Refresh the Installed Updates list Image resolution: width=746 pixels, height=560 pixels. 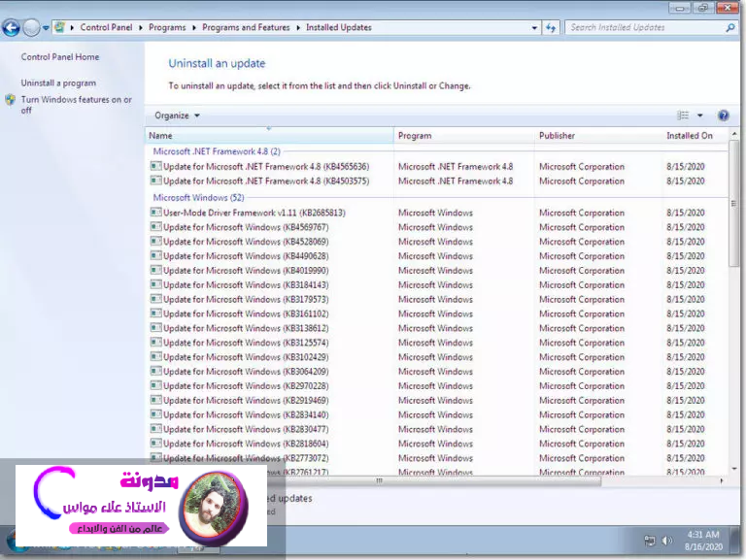tap(551, 28)
